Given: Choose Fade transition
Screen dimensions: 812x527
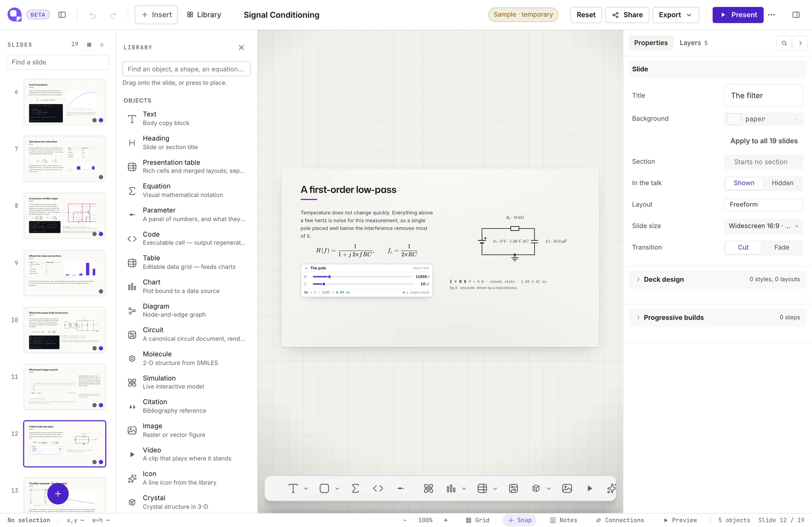Looking at the screenshot, I should pyautogui.click(x=782, y=247).
